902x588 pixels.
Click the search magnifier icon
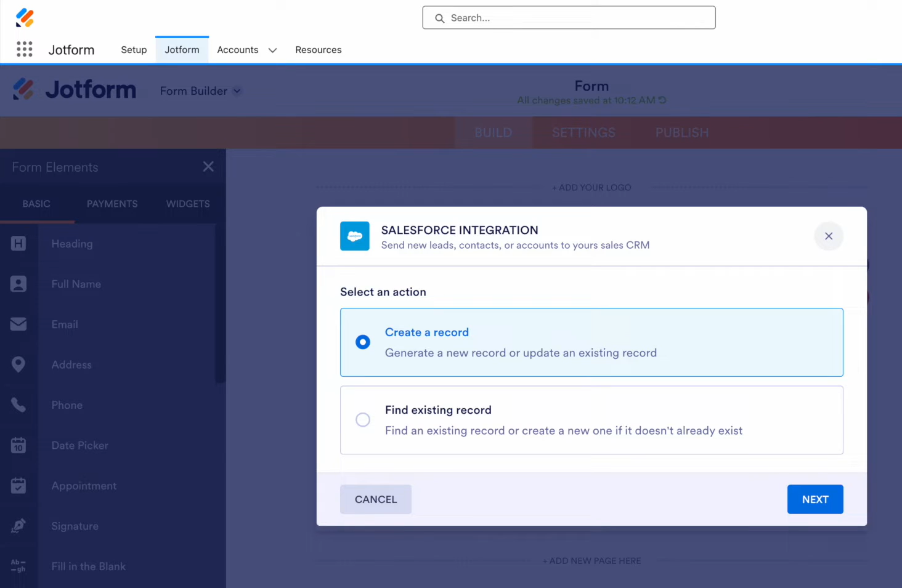440,18
